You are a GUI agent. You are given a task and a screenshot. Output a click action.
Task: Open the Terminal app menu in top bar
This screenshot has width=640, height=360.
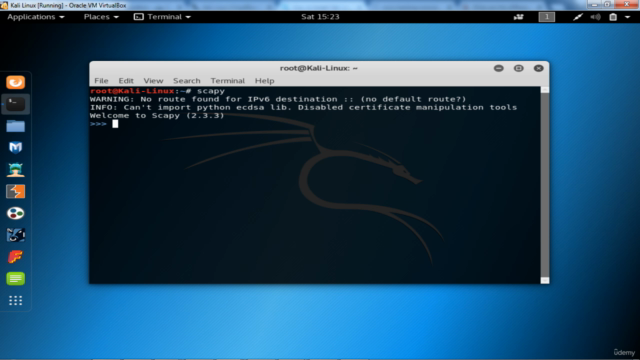[162, 17]
